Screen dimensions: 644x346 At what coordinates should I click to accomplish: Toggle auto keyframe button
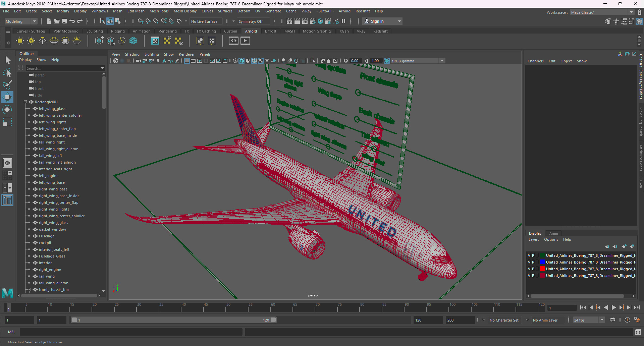pyautogui.click(x=627, y=320)
